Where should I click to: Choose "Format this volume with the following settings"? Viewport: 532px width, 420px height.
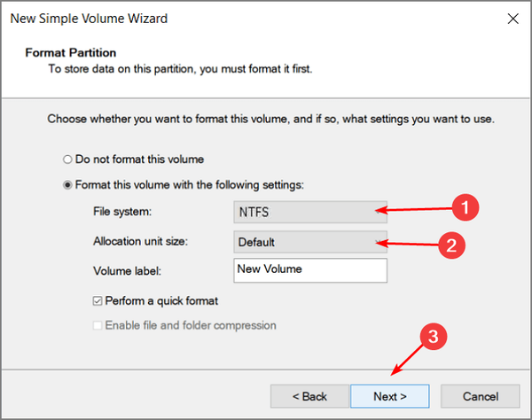pyautogui.click(x=68, y=184)
